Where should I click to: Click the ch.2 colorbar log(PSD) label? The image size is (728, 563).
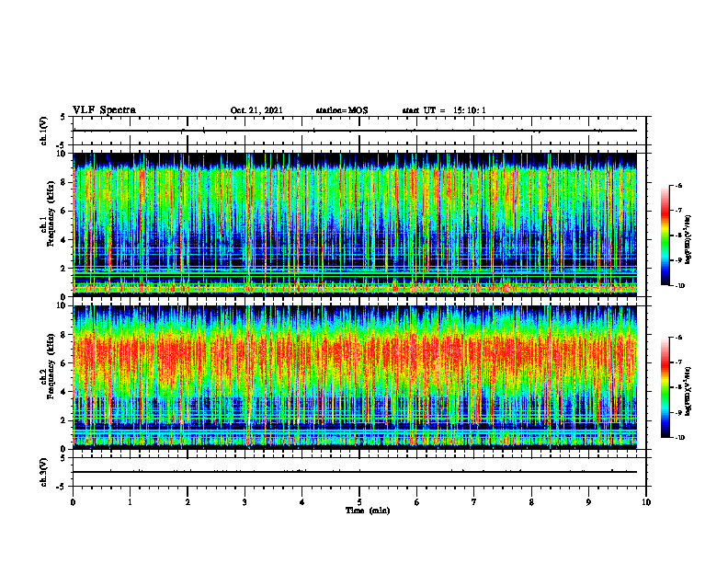(x=688, y=391)
